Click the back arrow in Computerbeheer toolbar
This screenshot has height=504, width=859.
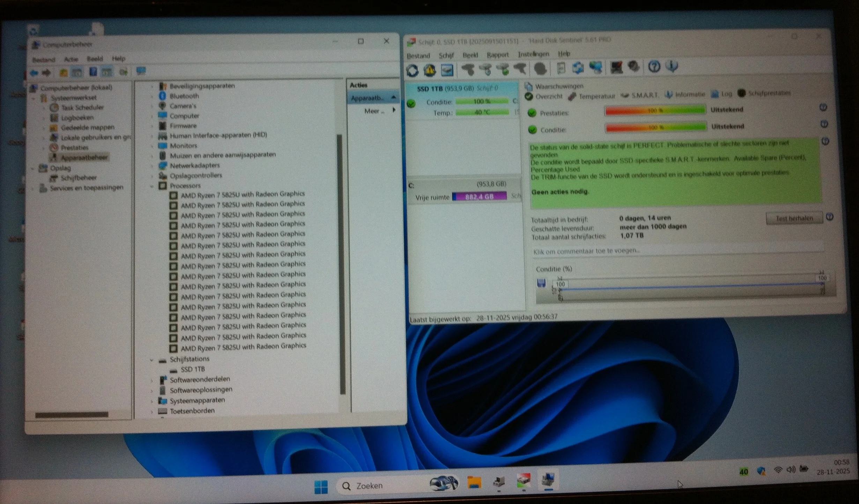click(x=34, y=73)
